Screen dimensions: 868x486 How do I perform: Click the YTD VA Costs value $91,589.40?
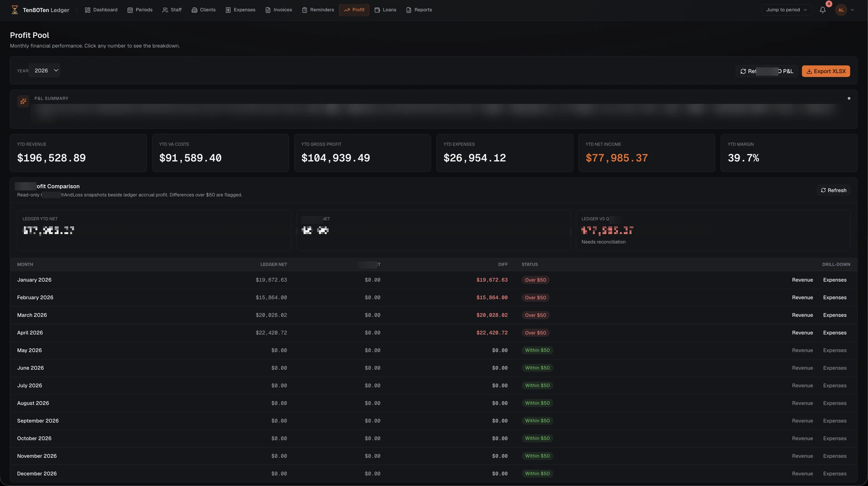pyautogui.click(x=190, y=158)
